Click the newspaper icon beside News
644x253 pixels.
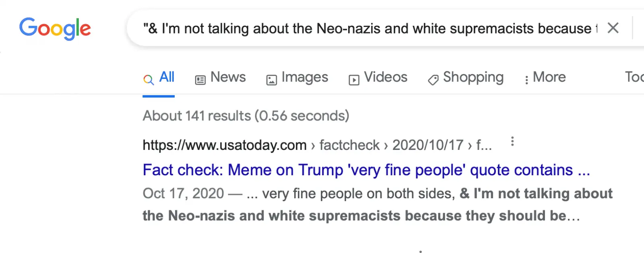[x=200, y=80]
